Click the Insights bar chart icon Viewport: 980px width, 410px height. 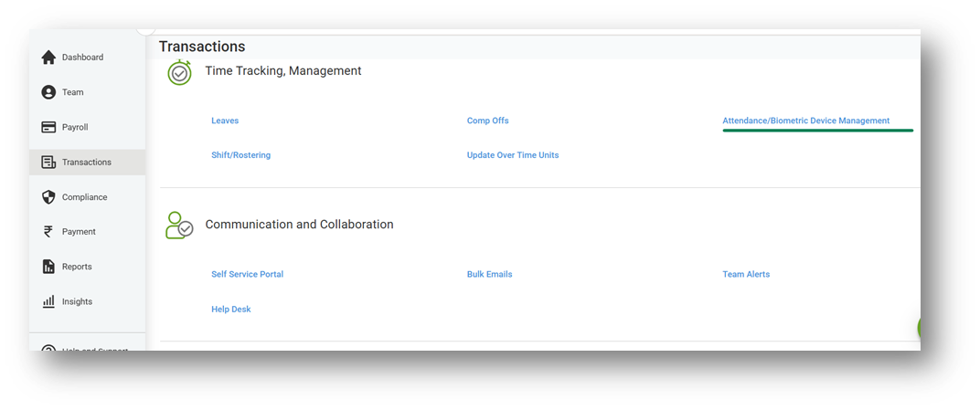(x=48, y=301)
